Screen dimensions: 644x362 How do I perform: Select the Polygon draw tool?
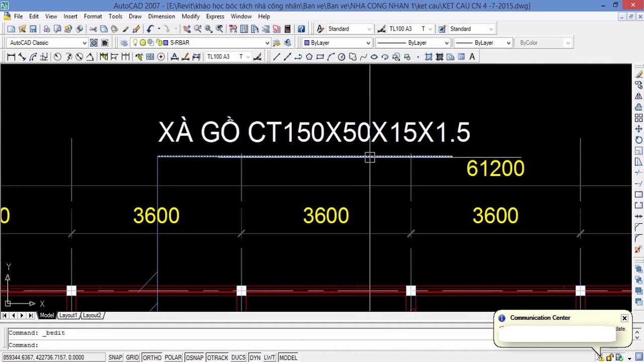click(x=309, y=57)
